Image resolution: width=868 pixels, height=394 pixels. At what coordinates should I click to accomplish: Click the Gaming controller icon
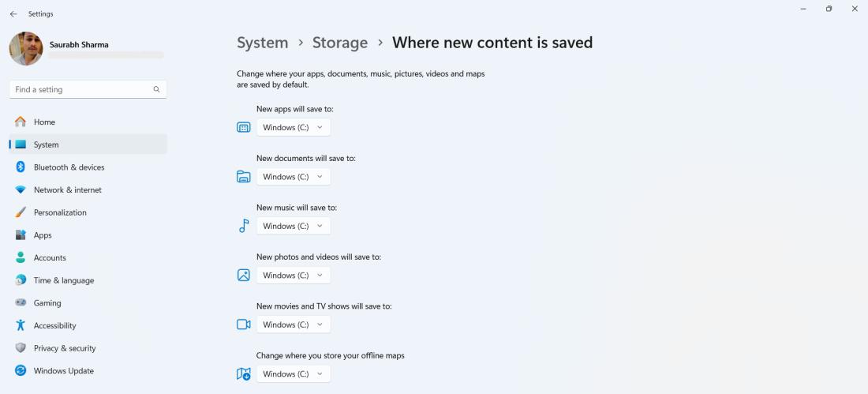(21, 302)
